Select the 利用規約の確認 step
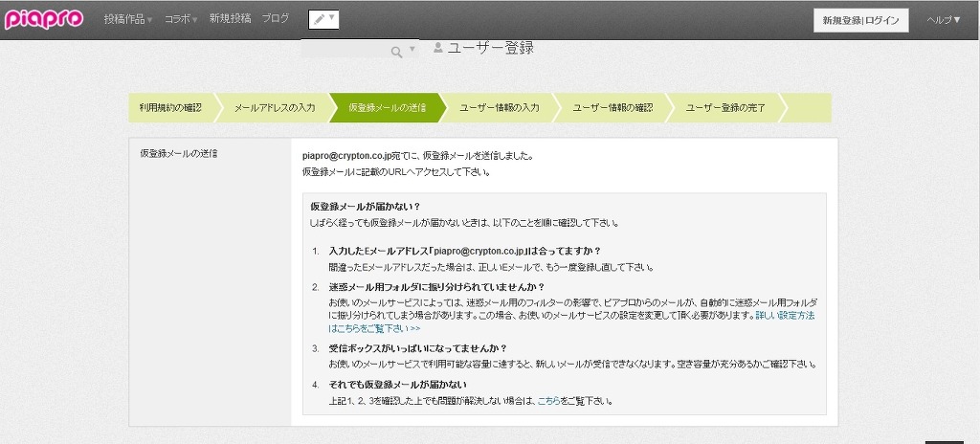 (170, 107)
